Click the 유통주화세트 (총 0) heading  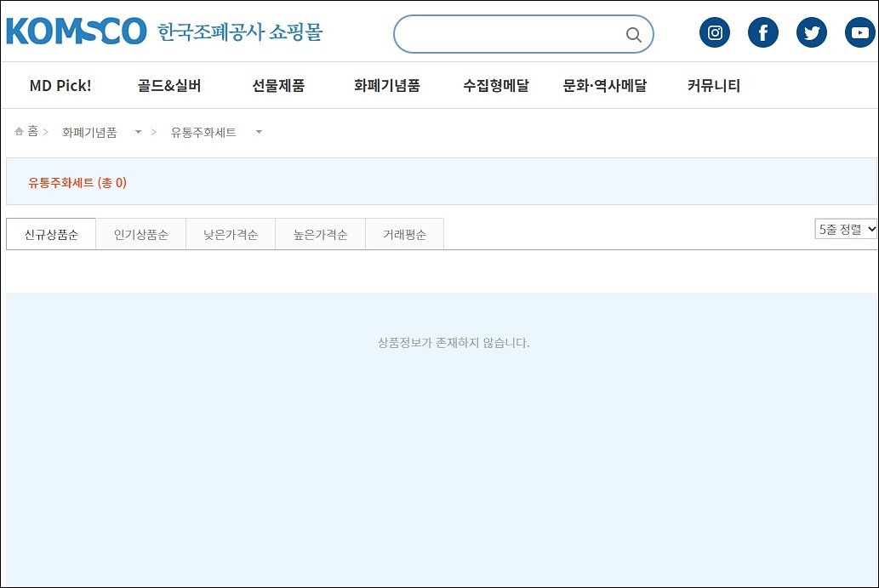point(77,183)
